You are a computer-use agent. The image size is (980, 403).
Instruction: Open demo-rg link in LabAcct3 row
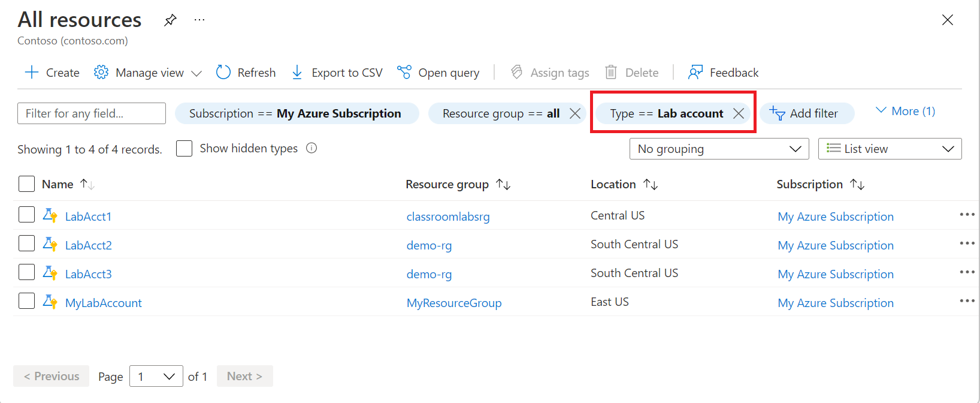point(429,274)
